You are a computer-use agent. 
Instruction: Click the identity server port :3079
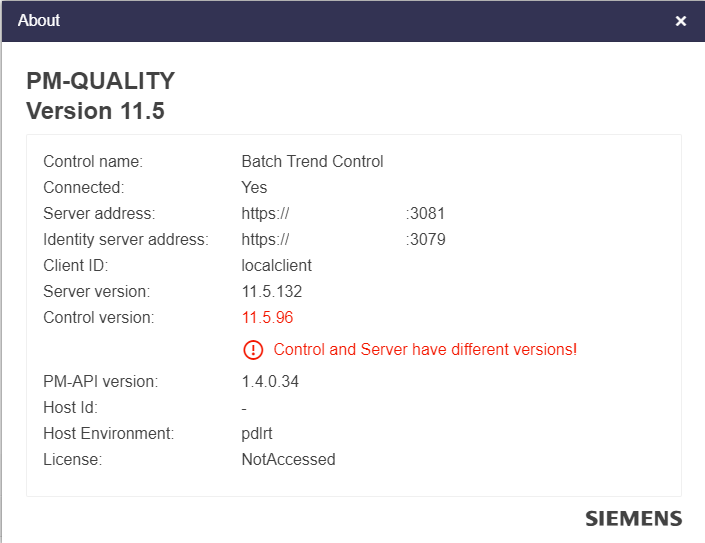[x=425, y=240]
